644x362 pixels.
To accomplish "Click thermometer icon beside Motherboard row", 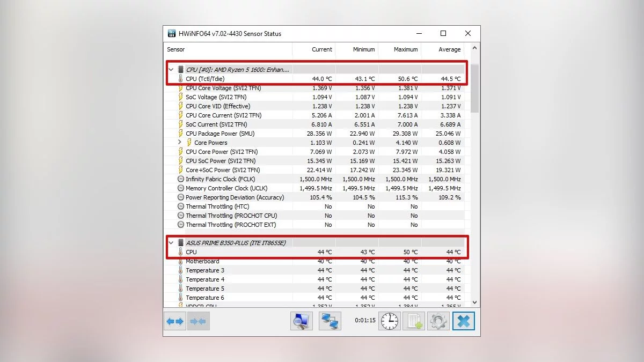I will 180,261.
